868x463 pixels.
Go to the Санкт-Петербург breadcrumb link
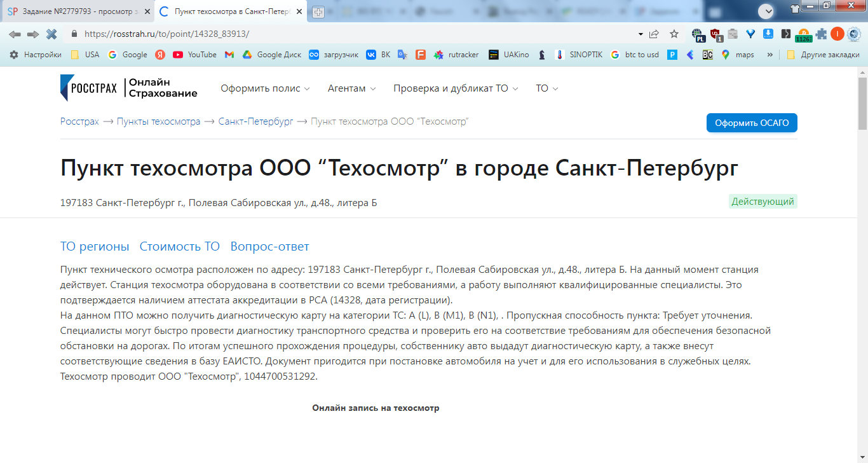click(255, 121)
